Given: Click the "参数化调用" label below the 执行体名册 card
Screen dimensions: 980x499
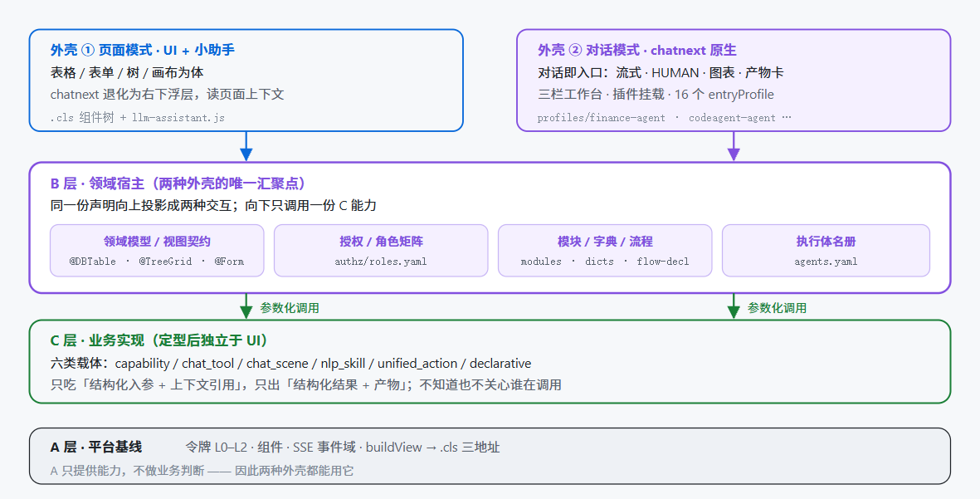Looking at the screenshot, I should coord(777,308).
